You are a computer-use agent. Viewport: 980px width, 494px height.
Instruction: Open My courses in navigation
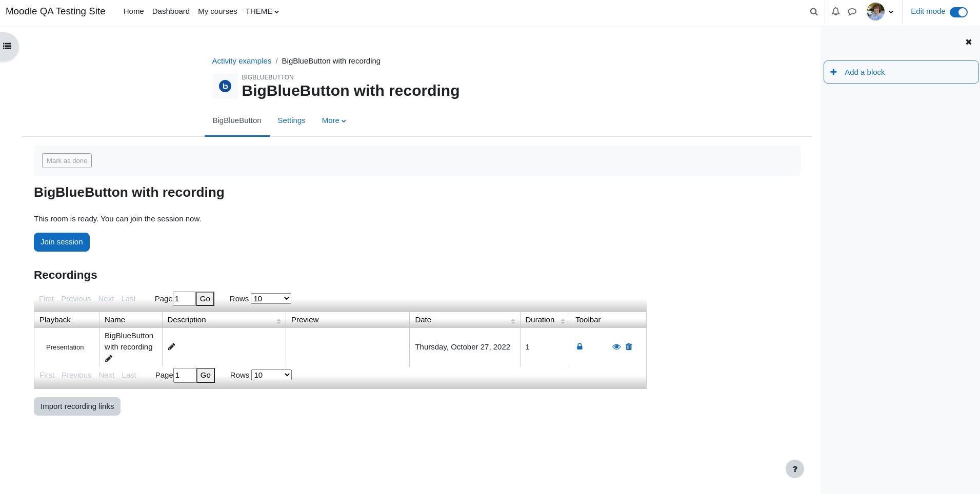click(x=217, y=11)
